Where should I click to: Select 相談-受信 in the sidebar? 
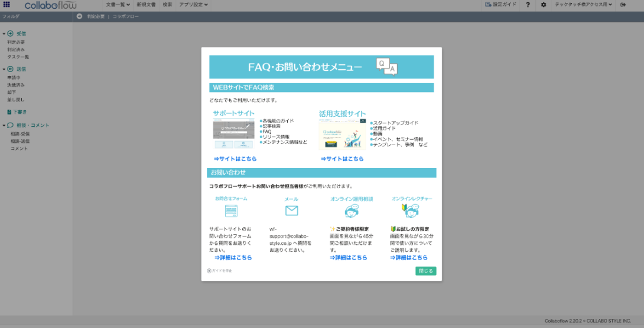click(x=20, y=134)
